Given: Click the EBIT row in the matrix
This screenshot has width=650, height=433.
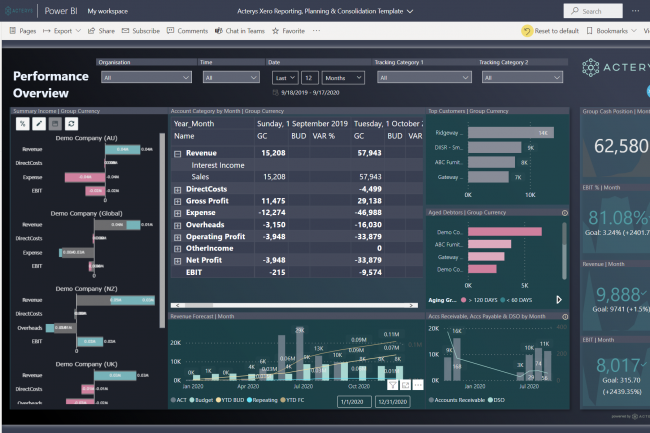Looking at the screenshot, I should click(x=297, y=272).
